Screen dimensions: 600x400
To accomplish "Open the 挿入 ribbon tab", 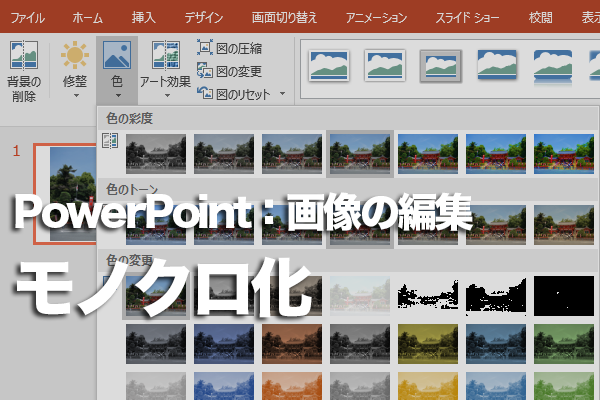I will tap(143, 18).
